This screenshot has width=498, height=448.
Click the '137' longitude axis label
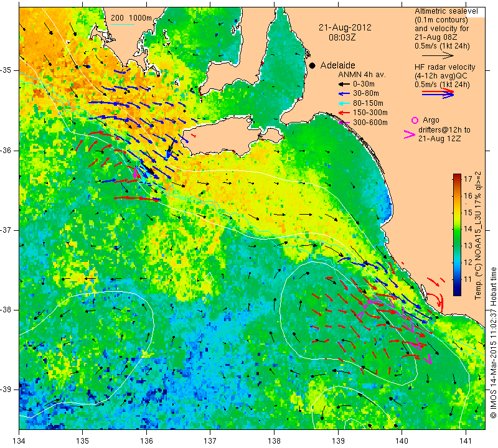click(210, 441)
